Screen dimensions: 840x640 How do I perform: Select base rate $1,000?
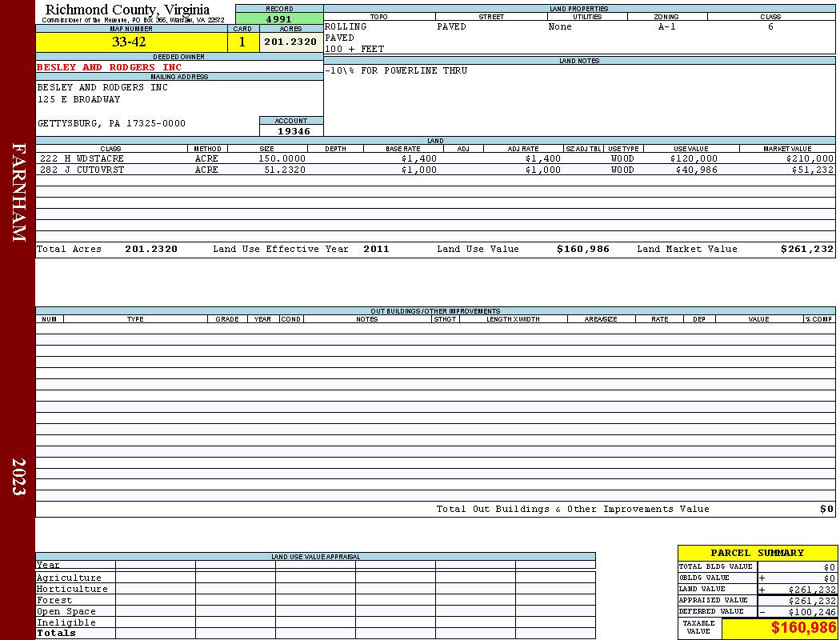419,170
